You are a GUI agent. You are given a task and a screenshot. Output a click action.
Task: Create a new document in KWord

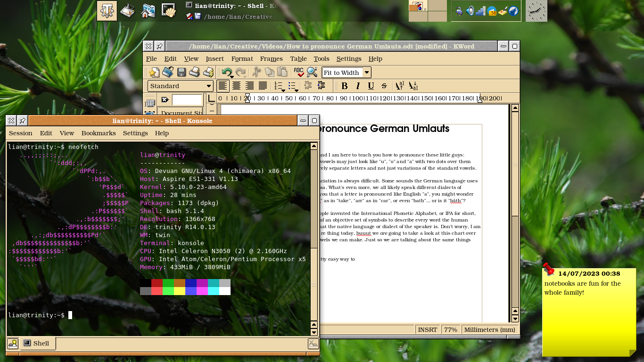(x=154, y=72)
